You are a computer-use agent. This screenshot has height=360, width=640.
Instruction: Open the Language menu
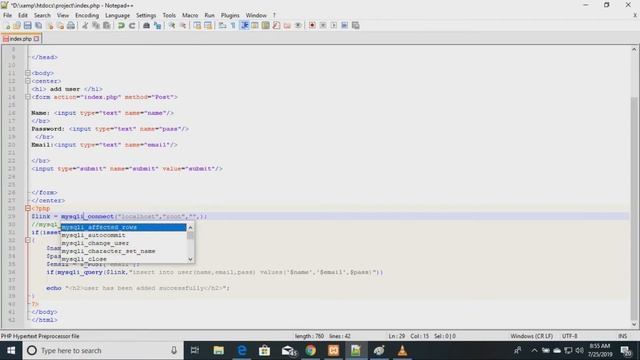click(x=117, y=16)
